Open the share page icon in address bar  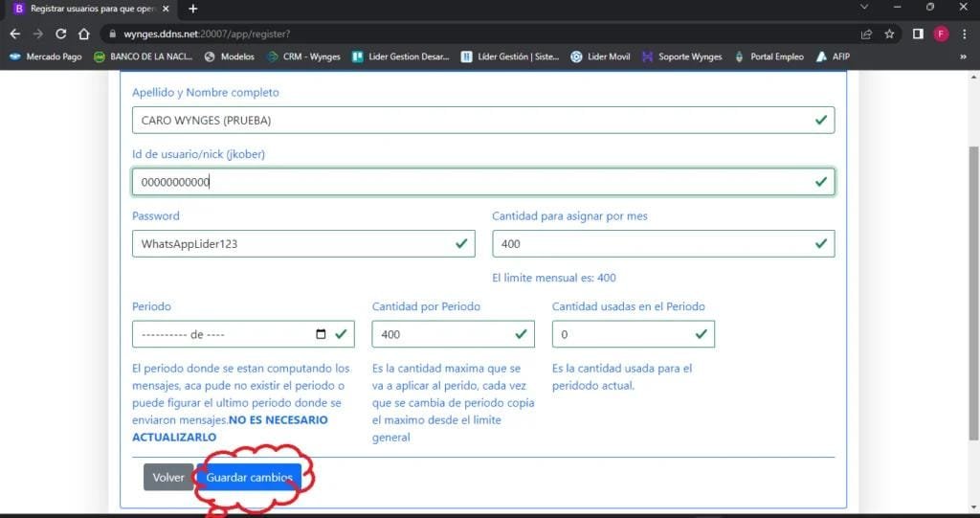click(866, 34)
